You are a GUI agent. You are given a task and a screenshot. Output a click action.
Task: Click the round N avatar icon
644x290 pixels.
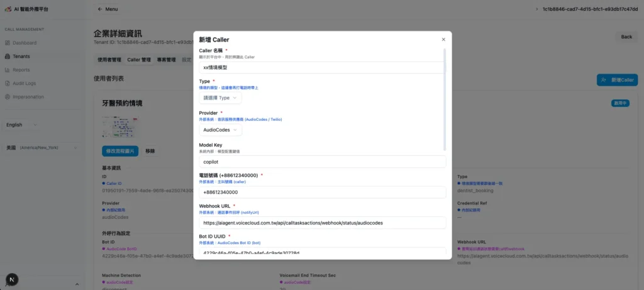[12, 279]
